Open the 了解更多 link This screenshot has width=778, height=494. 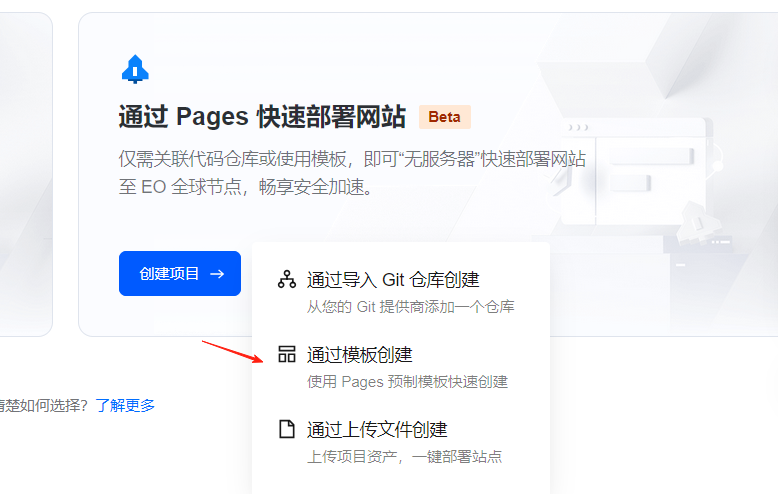[125, 406]
